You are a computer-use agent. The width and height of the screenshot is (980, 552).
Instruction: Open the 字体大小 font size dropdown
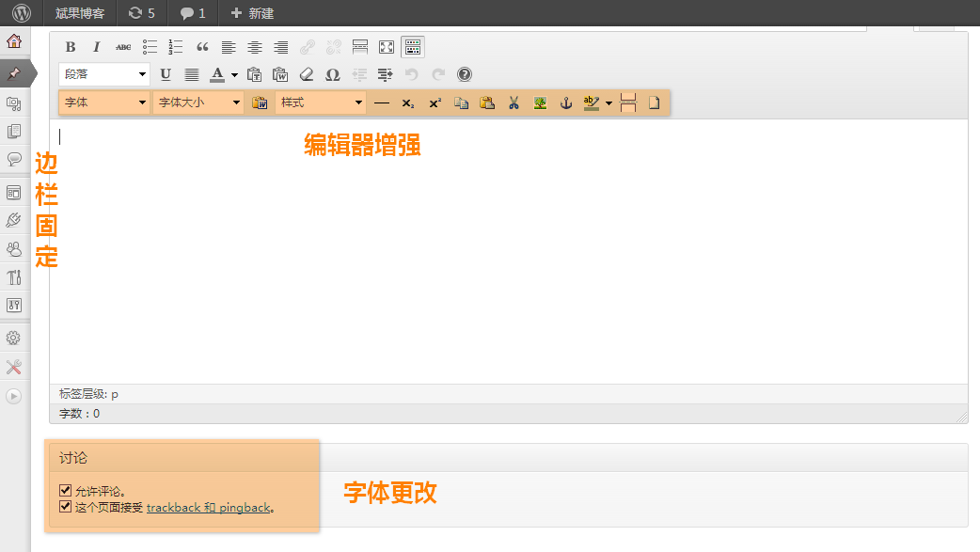pos(198,103)
